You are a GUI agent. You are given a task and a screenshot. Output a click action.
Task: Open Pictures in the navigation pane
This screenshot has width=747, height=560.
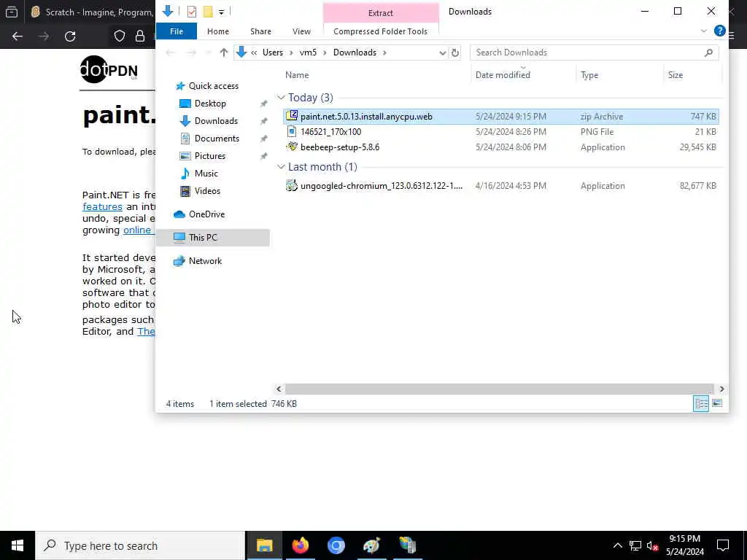click(209, 156)
